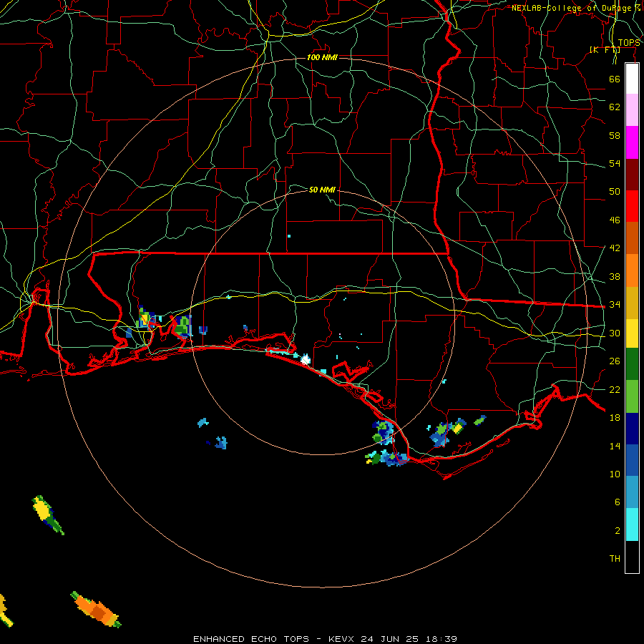Click the legend value '54'
This screenshot has width=644, height=644.
[615, 163]
